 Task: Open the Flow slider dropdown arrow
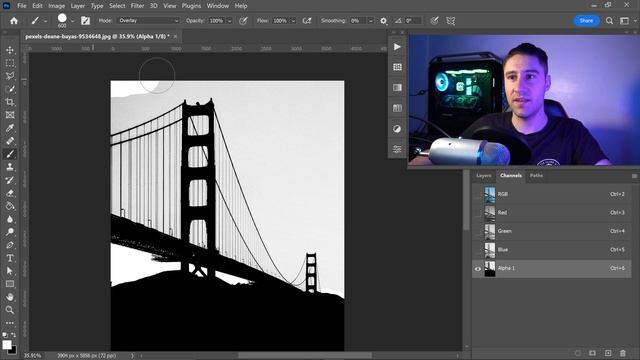point(293,21)
